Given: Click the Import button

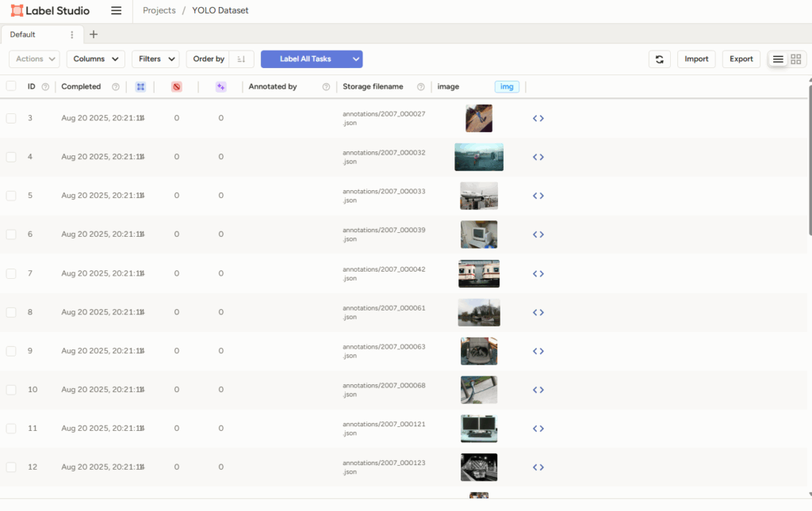Looking at the screenshot, I should click(x=696, y=59).
